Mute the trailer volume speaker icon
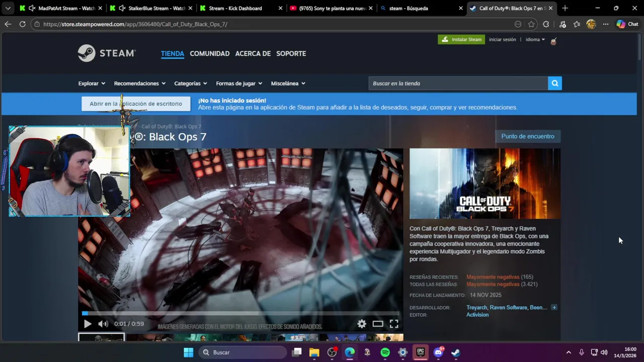Image resolution: width=644 pixels, height=362 pixels. [x=103, y=324]
